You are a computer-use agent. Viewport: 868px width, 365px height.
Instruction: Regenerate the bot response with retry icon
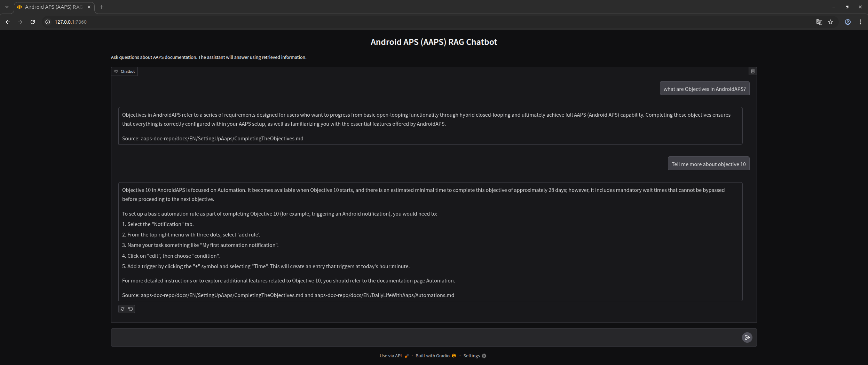point(123,309)
